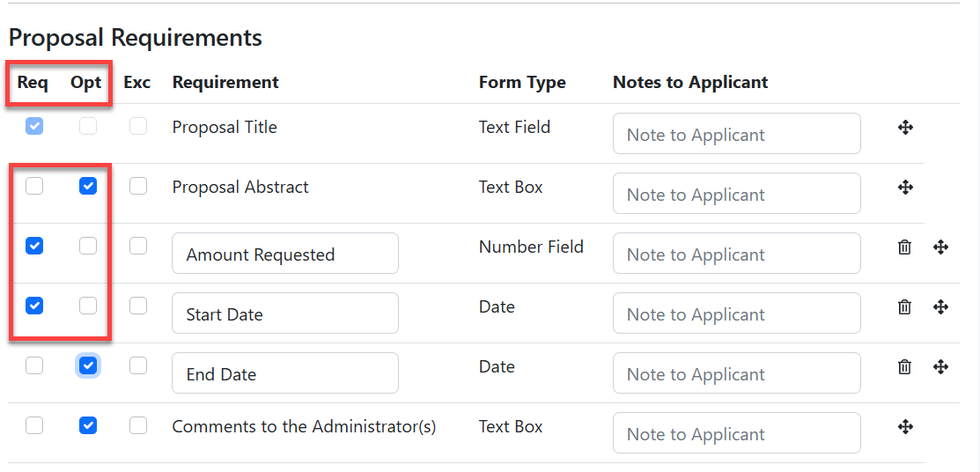Click Note to Applicant field for Start Date
Screen dimensions: 980x472
(x=736, y=313)
